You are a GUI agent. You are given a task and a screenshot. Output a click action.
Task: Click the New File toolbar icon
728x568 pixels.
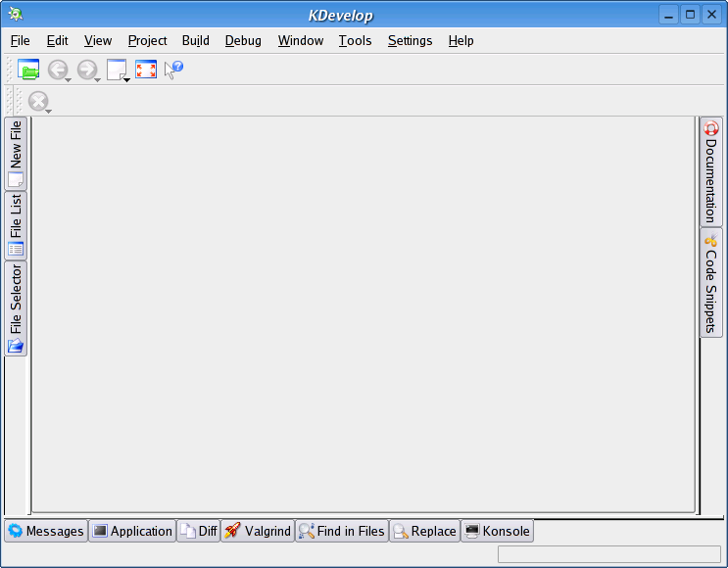pyautogui.click(x=117, y=70)
